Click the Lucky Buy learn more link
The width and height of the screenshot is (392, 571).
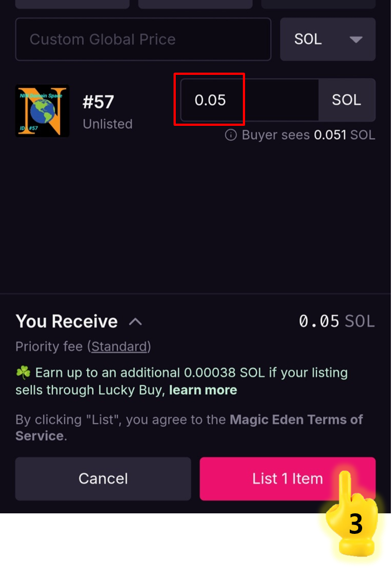coord(203,390)
